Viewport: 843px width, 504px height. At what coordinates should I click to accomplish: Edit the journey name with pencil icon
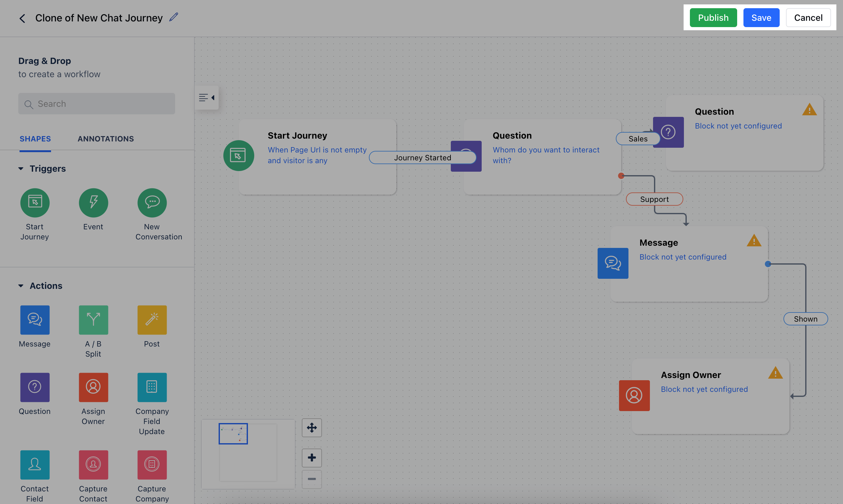point(174,17)
